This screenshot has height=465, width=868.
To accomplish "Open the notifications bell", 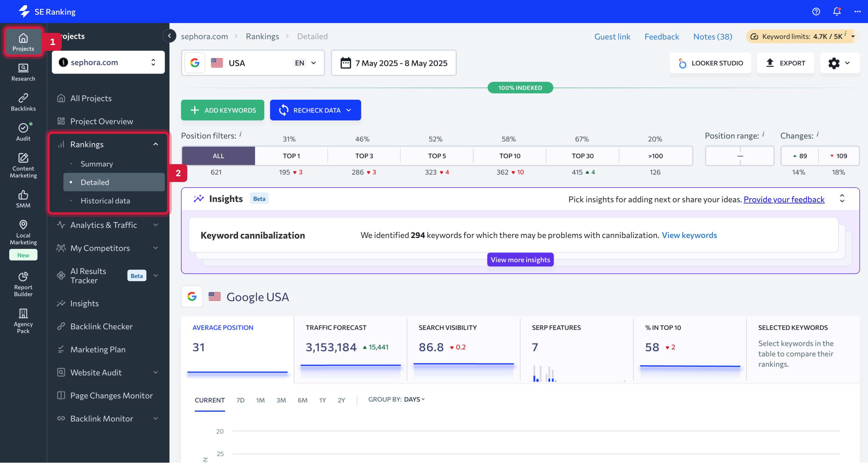I will (837, 12).
